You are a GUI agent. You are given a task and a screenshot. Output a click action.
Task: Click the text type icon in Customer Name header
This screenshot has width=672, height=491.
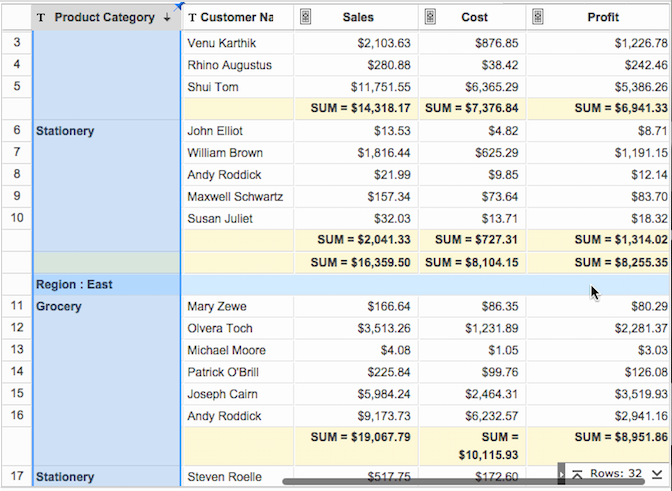coord(192,18)
